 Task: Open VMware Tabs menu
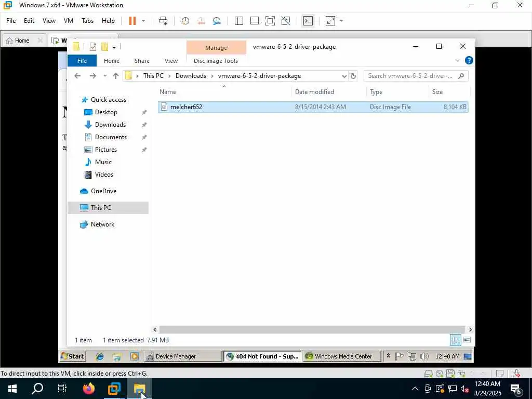(87, 21)
